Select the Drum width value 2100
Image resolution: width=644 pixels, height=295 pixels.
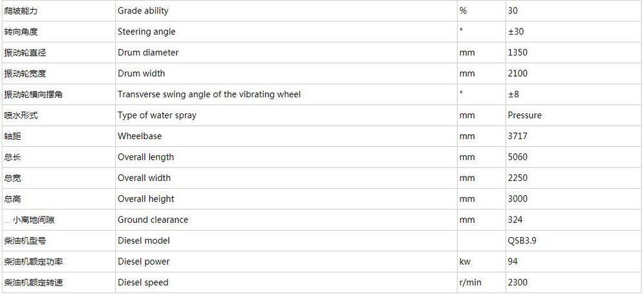518,73
